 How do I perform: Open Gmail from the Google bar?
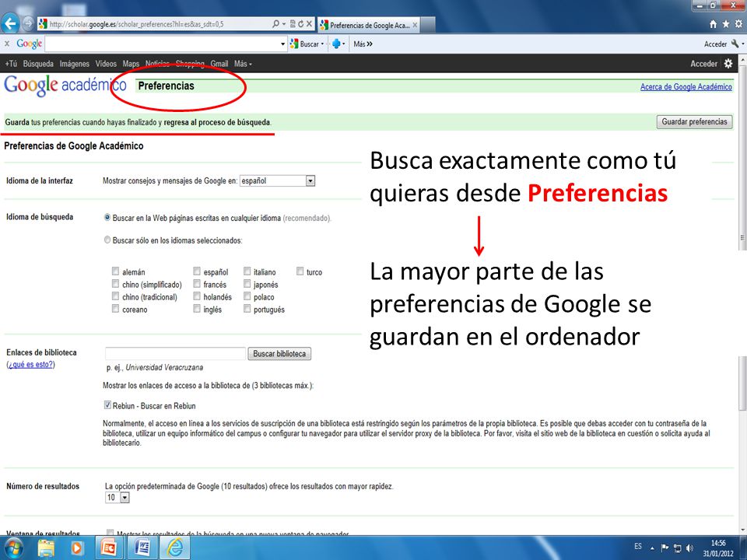pyautogui.click(x=219, y=63)
